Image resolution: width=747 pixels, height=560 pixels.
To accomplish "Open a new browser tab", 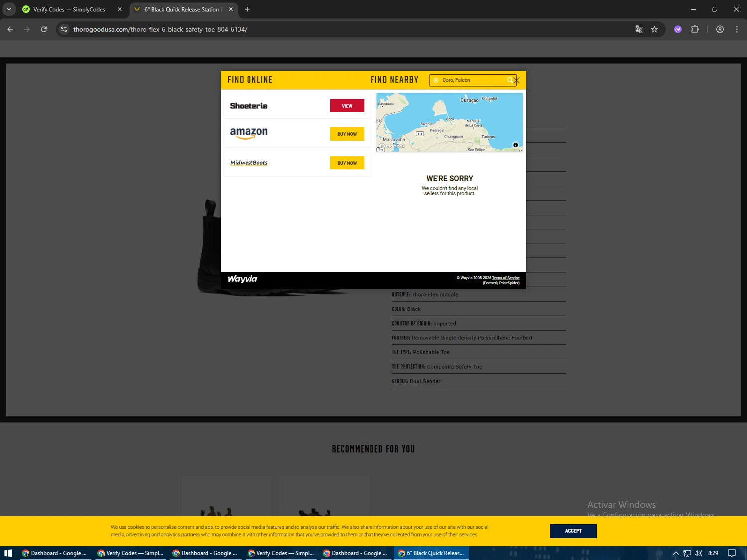I will 248,9.
